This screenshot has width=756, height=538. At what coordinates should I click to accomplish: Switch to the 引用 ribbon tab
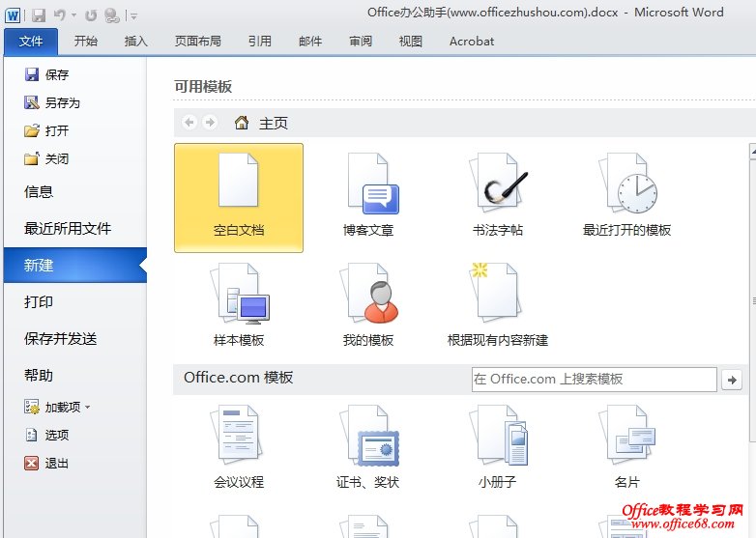pyautogui.click(x=260, y=42)
